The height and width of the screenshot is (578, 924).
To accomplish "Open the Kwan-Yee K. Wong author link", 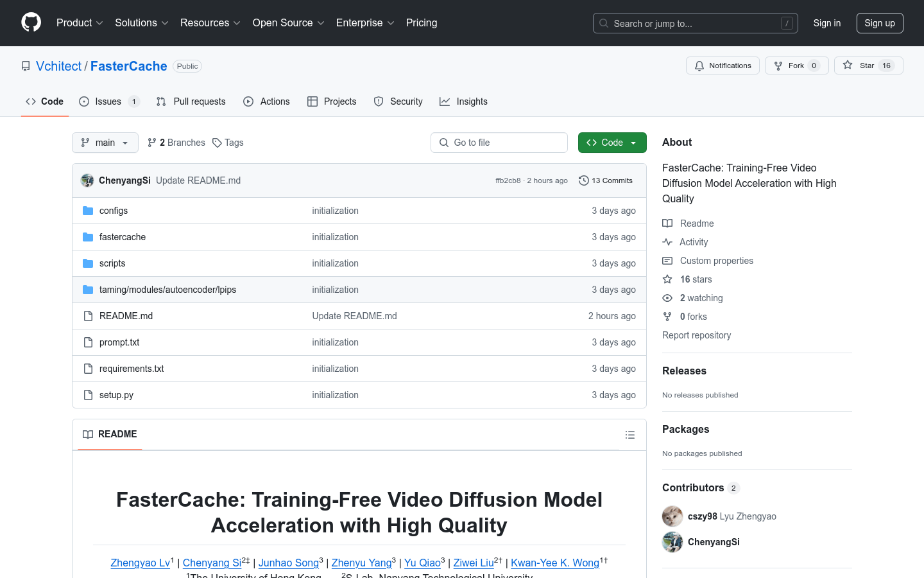I will click(x=555, y=563).
